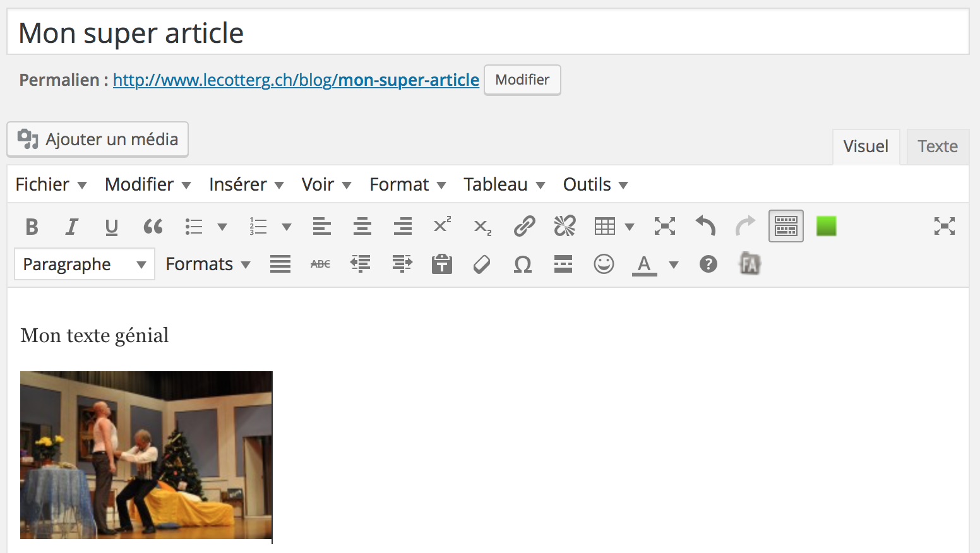Open keyboard shortcuts help
Viewport: 980px width, 553px height.
[708, 264]
